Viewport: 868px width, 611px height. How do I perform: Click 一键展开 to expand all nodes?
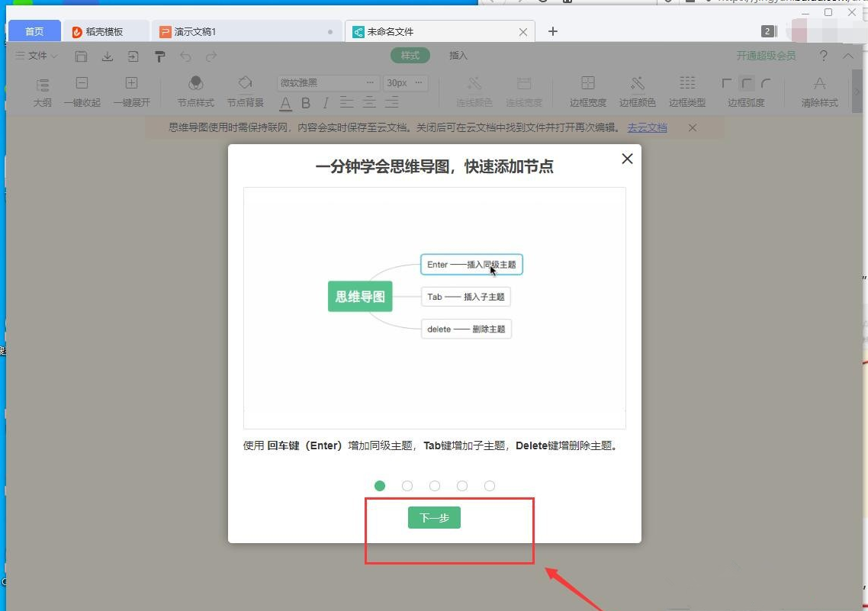pos(131,92)
